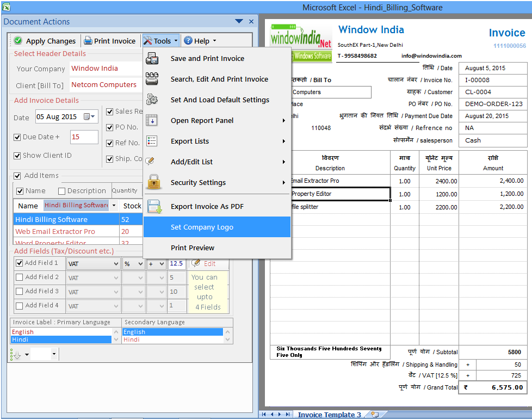Screen dimensions: 532x420
Task: Click the Export Invoice As PDF icon
Action: tap(154, 207)
